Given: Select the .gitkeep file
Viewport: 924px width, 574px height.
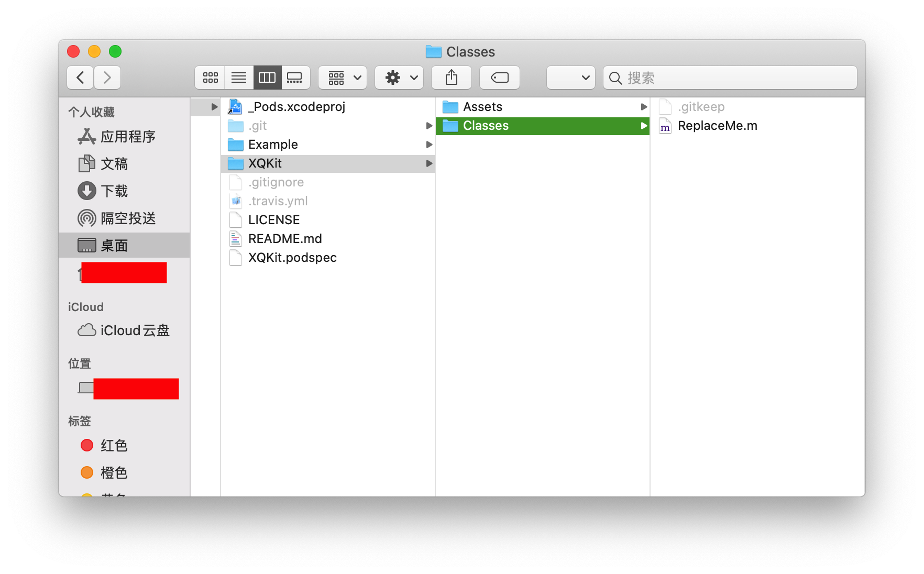Looking at the screenshot, I should pos(757,107).
